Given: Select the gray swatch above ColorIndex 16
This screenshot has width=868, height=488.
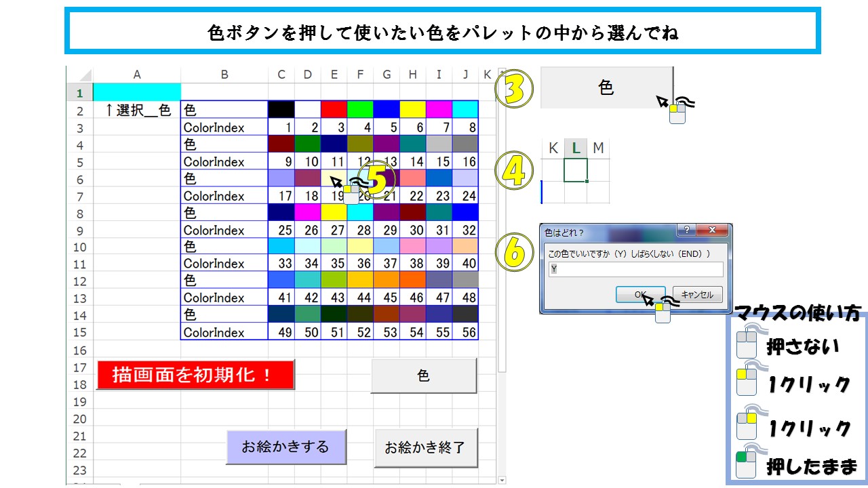Looking at the screenshot, I should 465,144.
